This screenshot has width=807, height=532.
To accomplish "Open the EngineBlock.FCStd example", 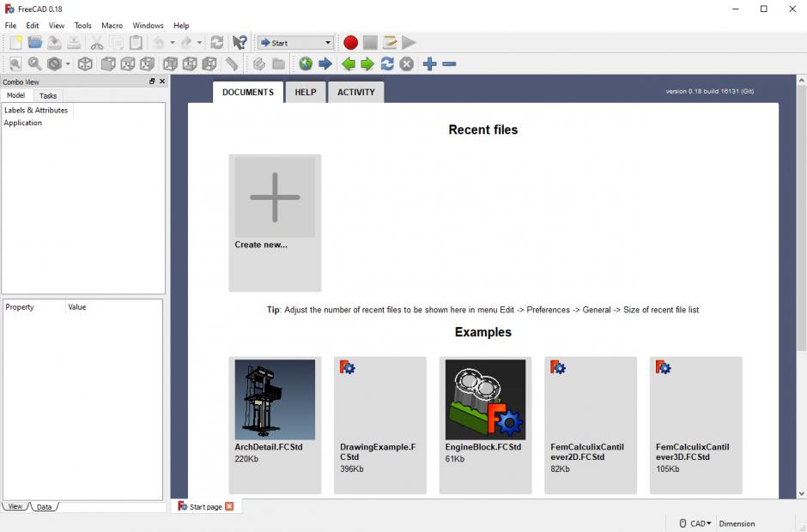I will click(x=485, y=425).
